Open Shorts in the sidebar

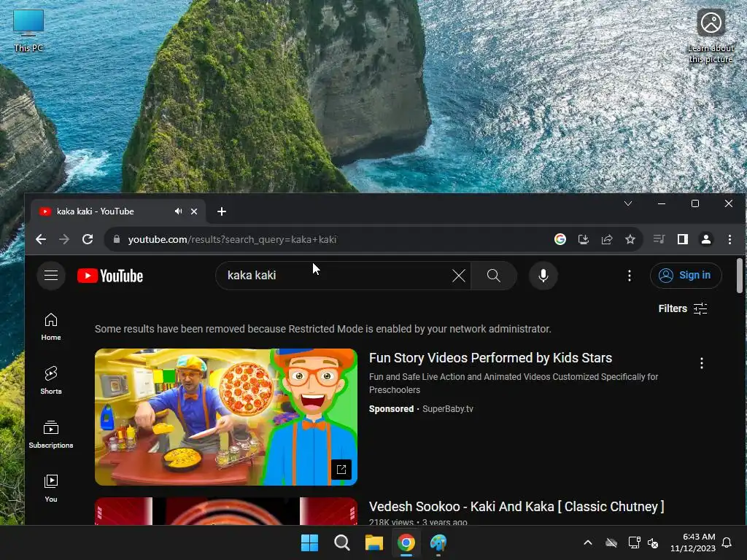tap(51, 381)
